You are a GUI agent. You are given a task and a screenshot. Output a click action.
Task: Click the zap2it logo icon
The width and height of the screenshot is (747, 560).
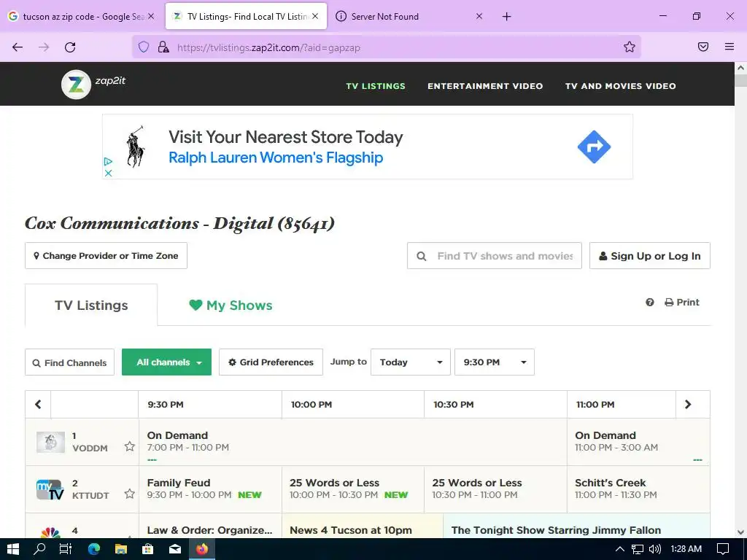pos(76,85)
